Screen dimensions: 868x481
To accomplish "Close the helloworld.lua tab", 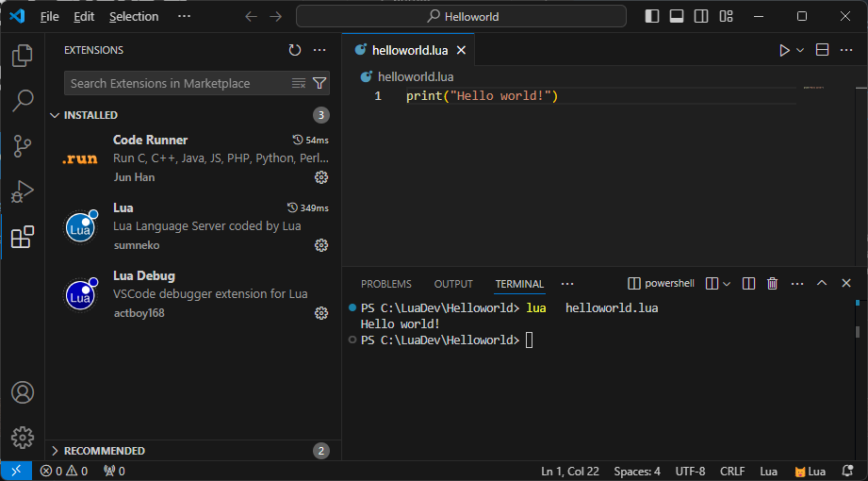I will tap(461, 50).
